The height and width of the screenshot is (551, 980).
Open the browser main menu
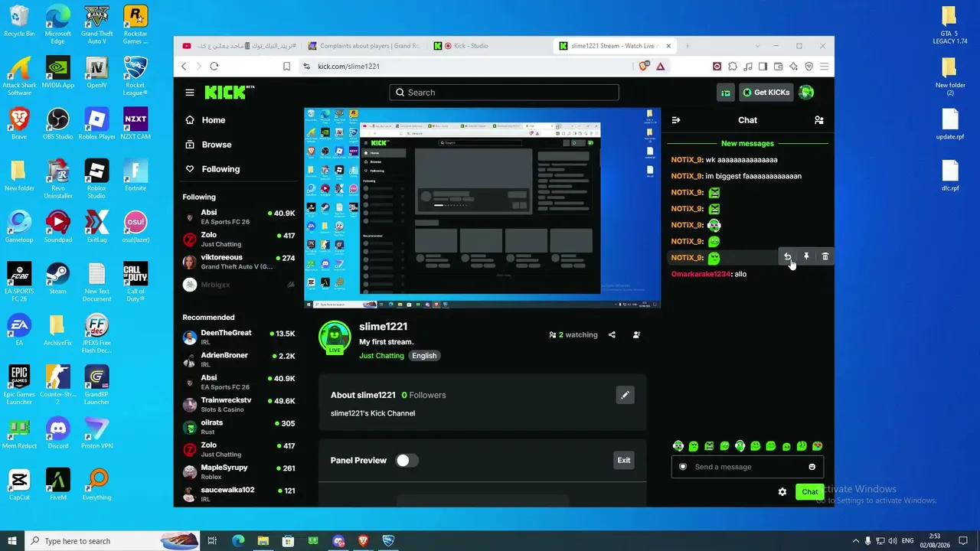click(825, 67)
